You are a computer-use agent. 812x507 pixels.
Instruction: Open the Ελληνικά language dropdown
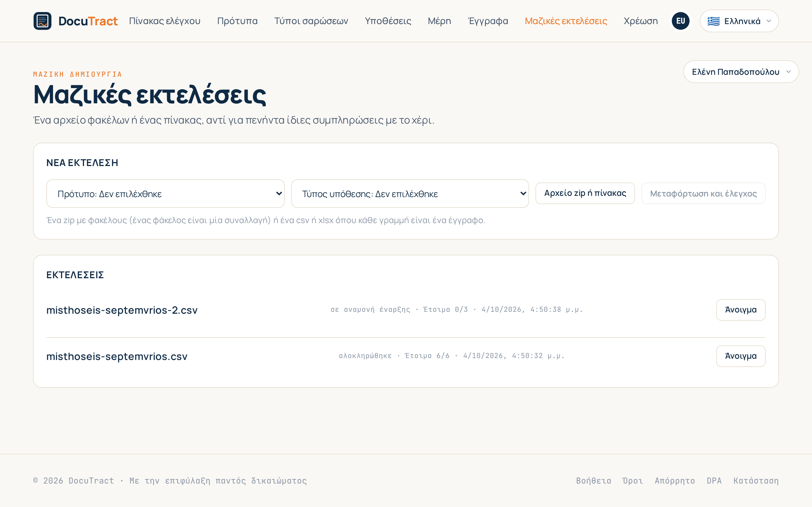739,21
